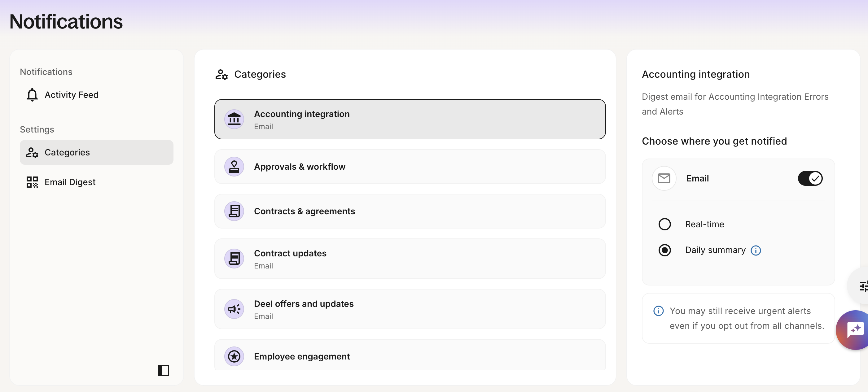
Task: Open Activity Feed in the sidebar
Action: point(72,95)
